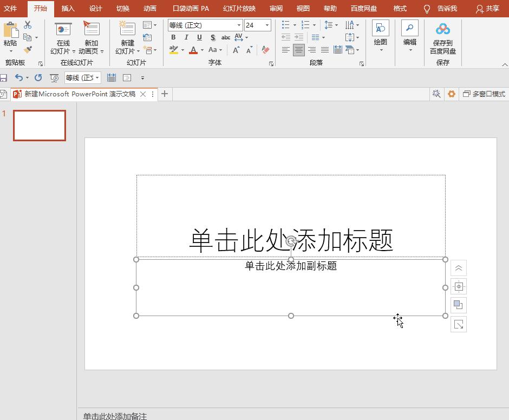Click the Undo arrow in quick access toolbar
Image resolution: width=509 pixels, height=420 pixels.
(x=19, y=77)
